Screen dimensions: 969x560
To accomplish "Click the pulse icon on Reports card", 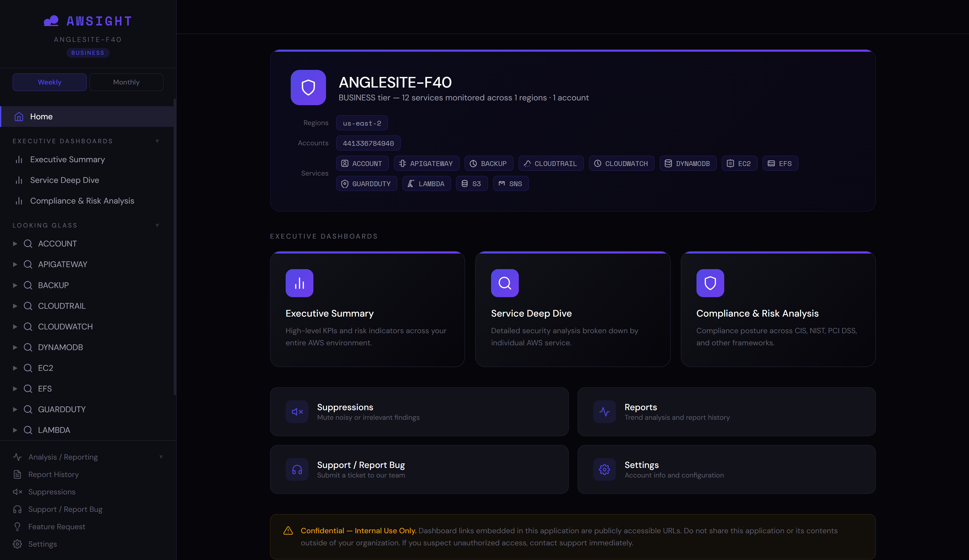I will [604, 412].
